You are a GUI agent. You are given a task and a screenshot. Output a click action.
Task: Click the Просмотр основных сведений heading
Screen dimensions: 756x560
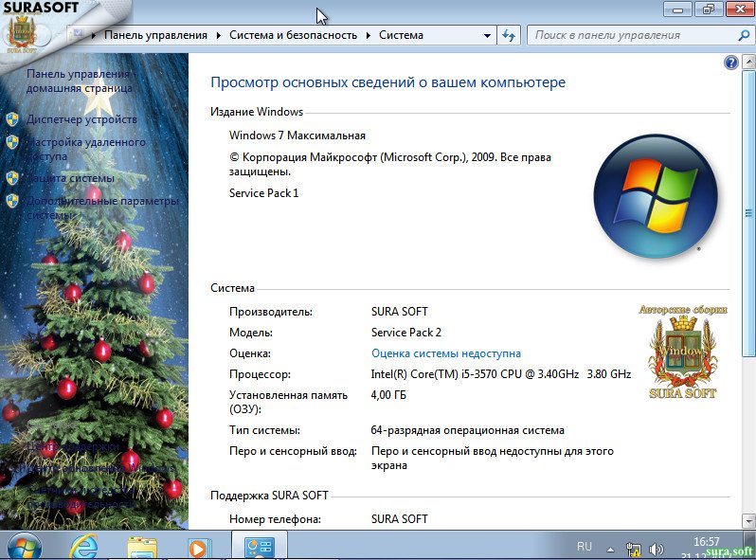coord(388,82)
